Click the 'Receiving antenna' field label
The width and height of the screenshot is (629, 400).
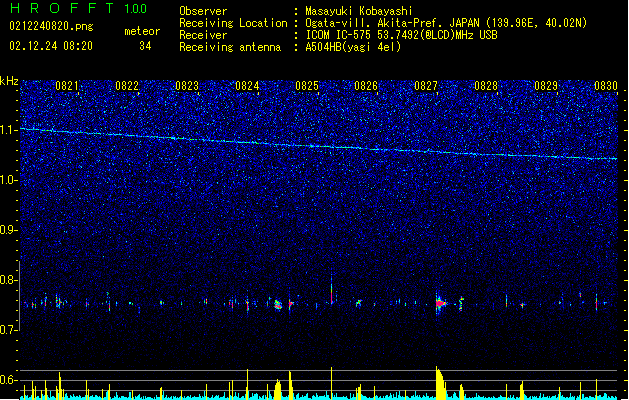230,47
